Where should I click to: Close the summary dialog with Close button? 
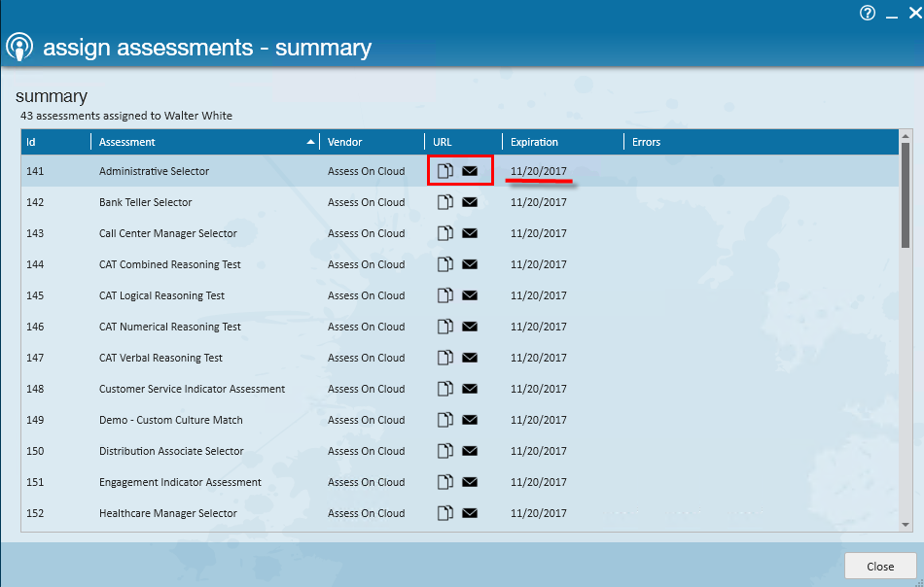pos(880,566)
